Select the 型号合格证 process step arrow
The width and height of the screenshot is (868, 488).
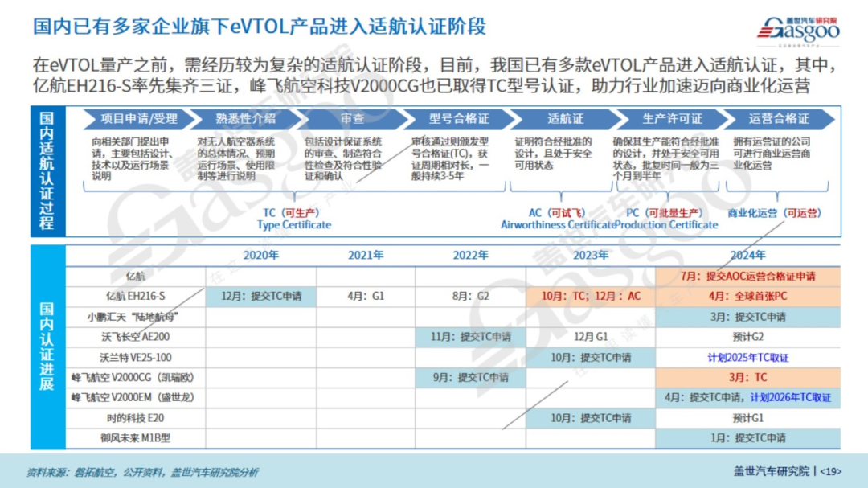(x=459, y=118)
